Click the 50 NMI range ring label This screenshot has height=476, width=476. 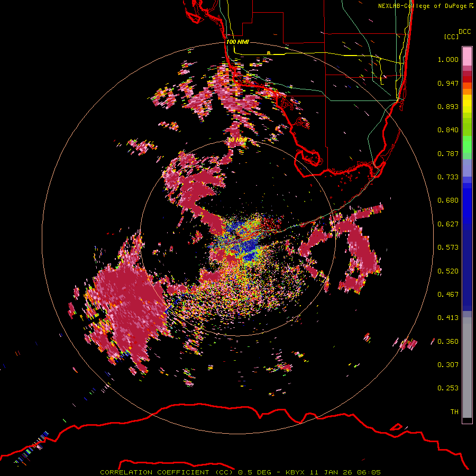coord(237,140)
